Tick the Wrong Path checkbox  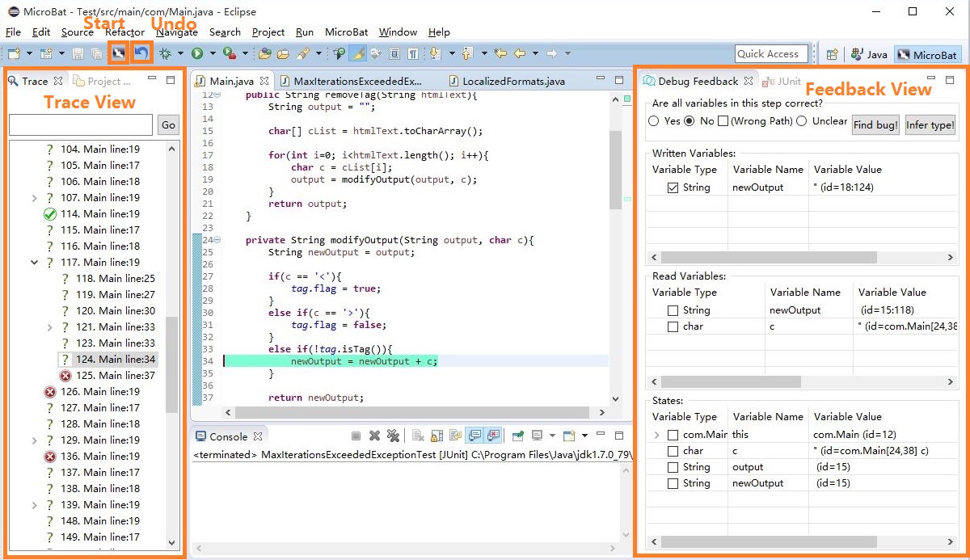[723, 121]
